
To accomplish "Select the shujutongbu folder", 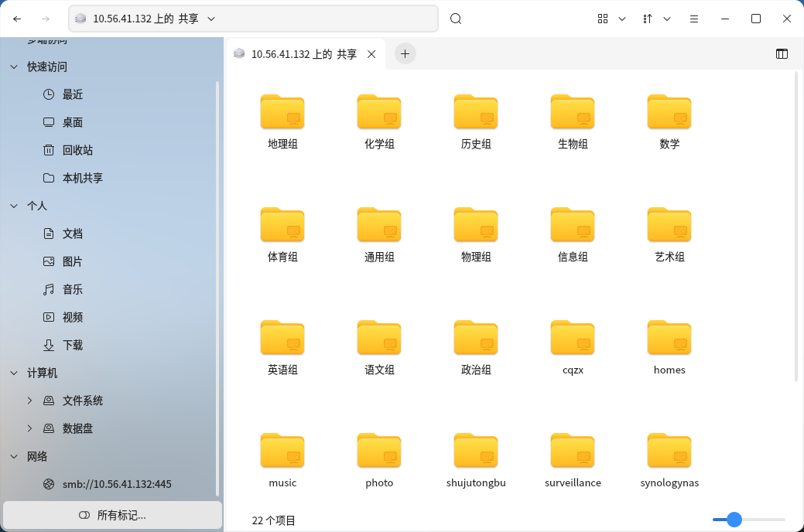I will pyautogui.click(x=476, y=460).
